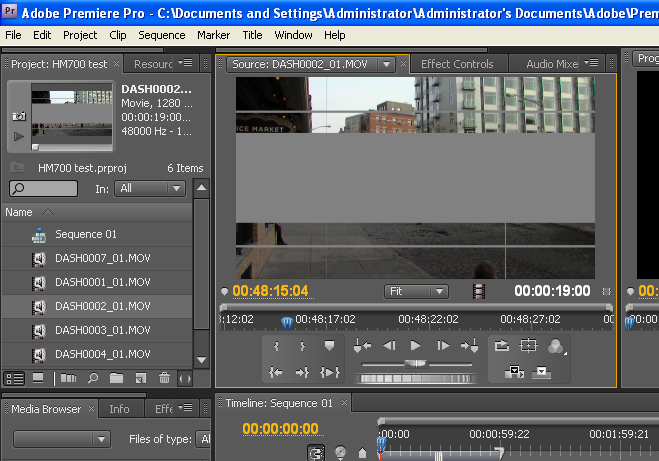Select Sequence 01 in Project panel

97,234
